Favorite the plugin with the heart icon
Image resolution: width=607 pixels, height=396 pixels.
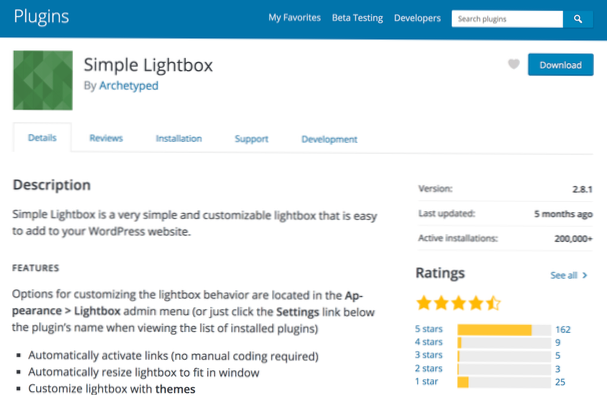point(514,64)
